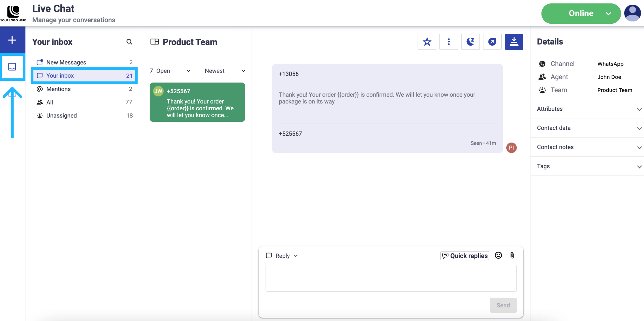
Task: Click the blue download archive button
Action: tap(514, 42)
